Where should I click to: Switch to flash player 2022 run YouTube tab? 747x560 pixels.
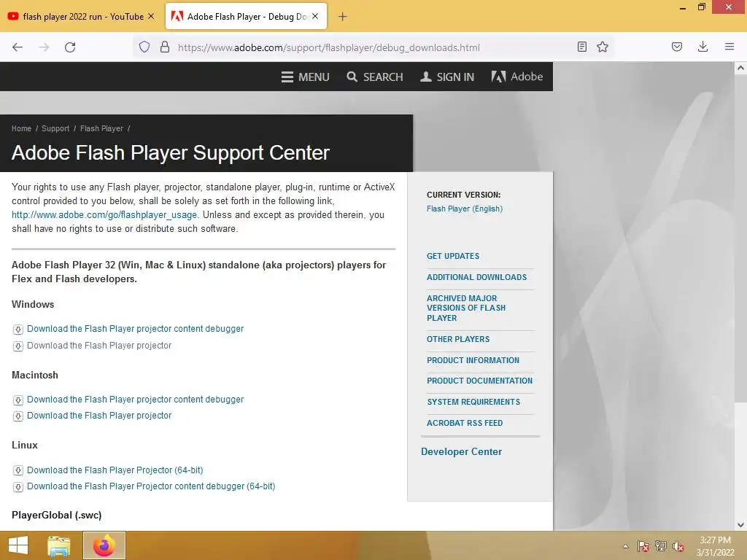pyautogui.click(x=82, y=17)
